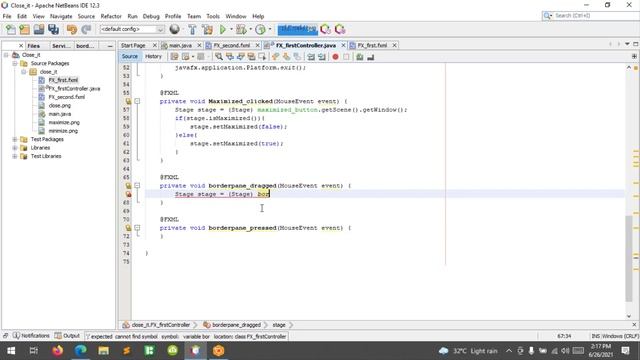Open the Debug Project dropdown arrow
Screen dimensions: 640x360
[250, 29]
